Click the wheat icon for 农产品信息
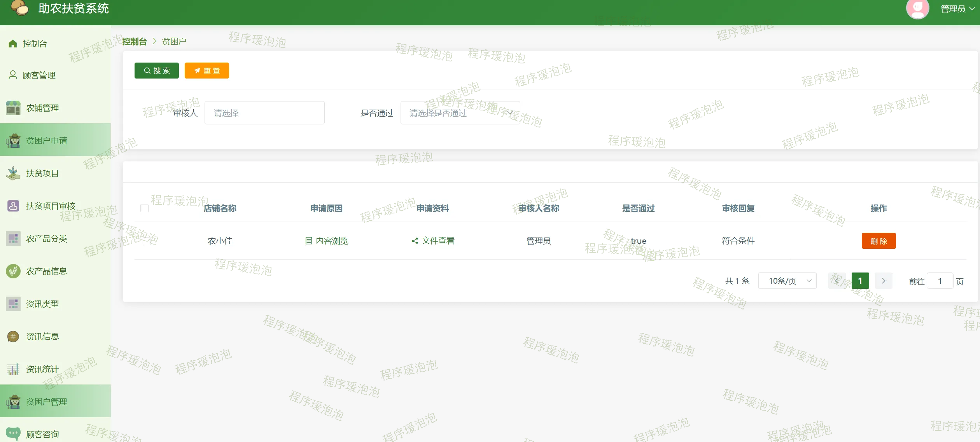The height and width of the screenshot is (442, 980). 13,271
